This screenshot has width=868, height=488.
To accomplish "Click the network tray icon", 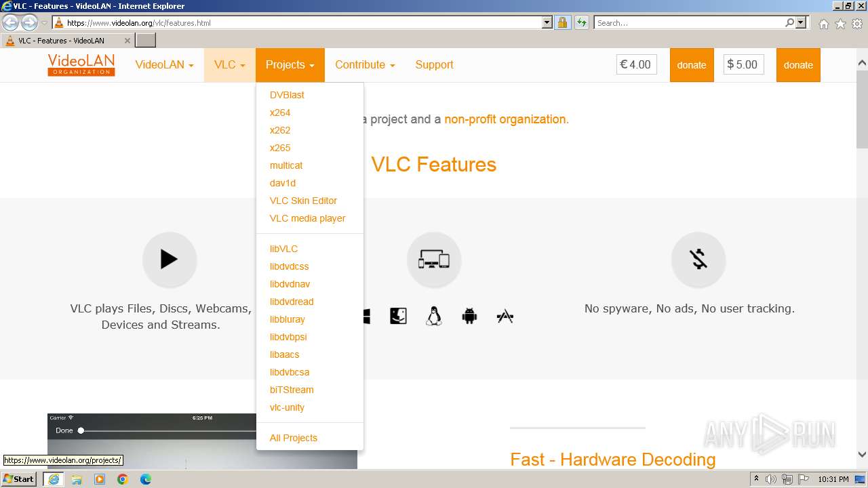I will [787, 479].
